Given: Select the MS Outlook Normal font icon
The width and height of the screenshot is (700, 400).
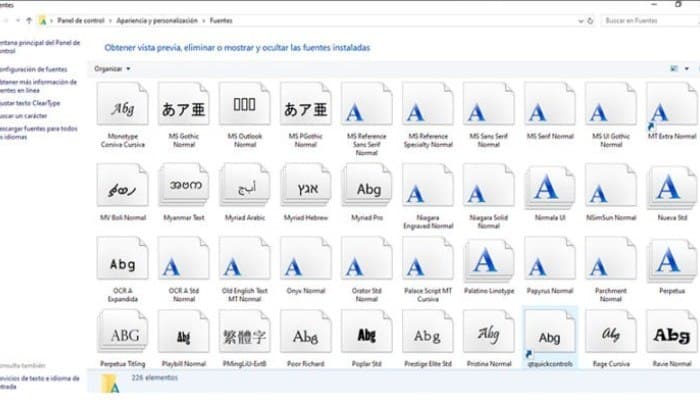Looking at the screenshot, I should (245, 104).
